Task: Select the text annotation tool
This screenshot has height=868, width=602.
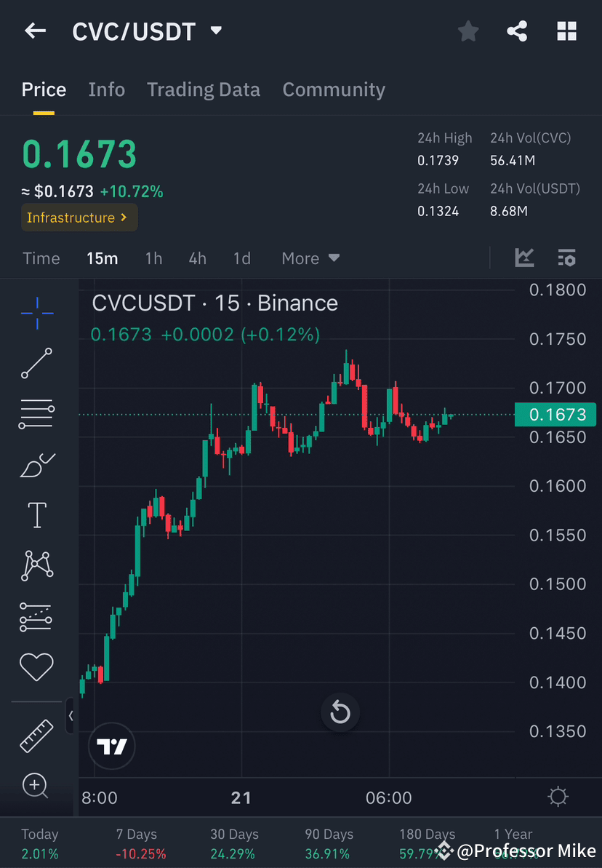Action: coord(36,514)
